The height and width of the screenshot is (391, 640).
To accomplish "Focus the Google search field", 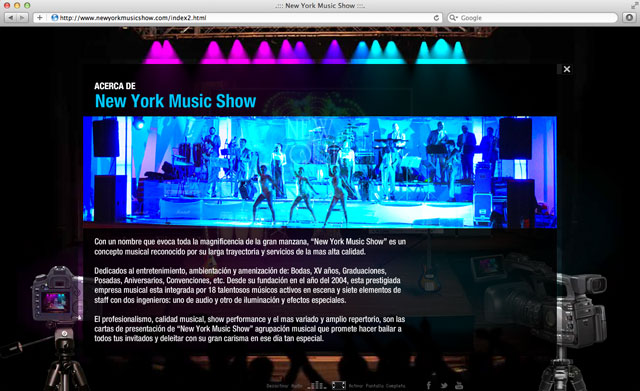I will click(533, 18).
